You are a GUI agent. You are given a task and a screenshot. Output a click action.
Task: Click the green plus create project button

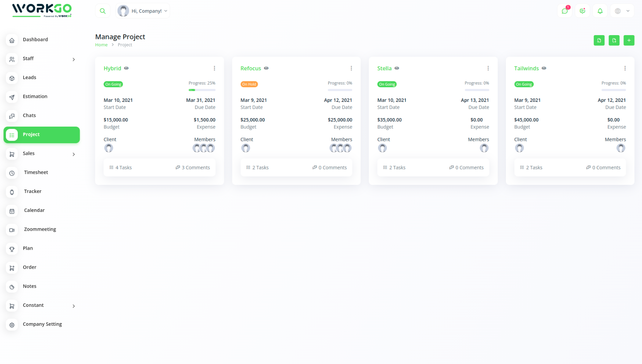point(629,40)
